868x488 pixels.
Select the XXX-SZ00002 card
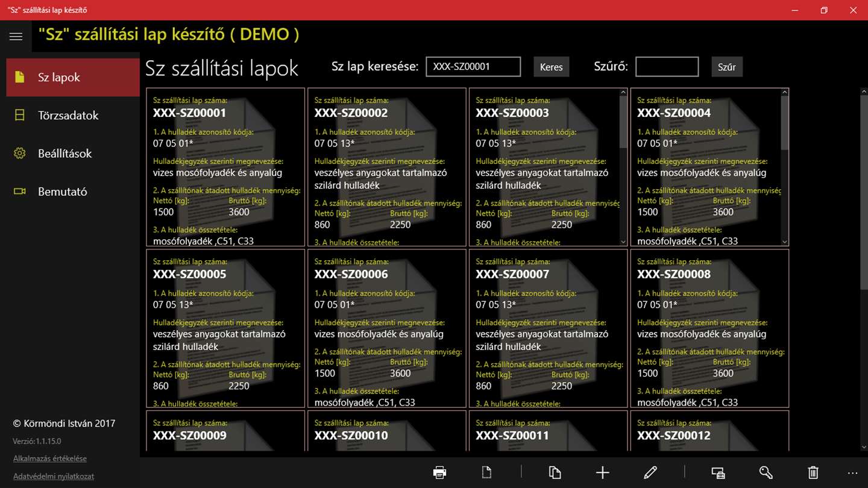coord(387,167)
